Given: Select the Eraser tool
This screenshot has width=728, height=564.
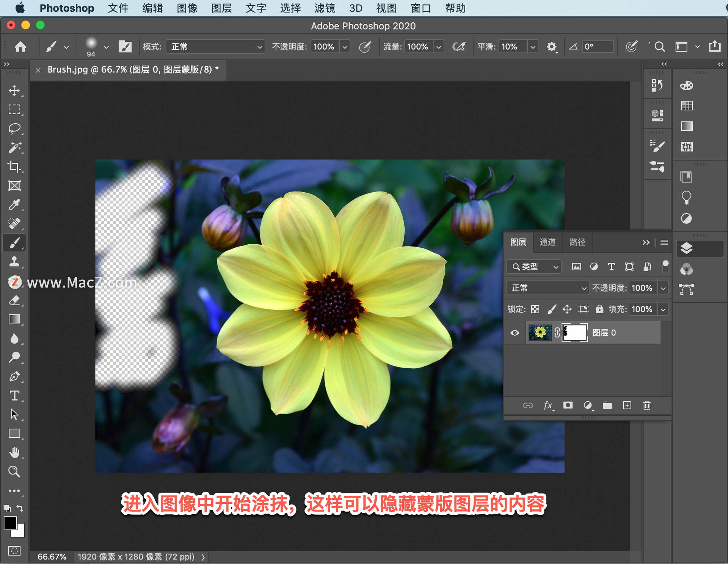Looking at the screenshot, I should 14,300.
